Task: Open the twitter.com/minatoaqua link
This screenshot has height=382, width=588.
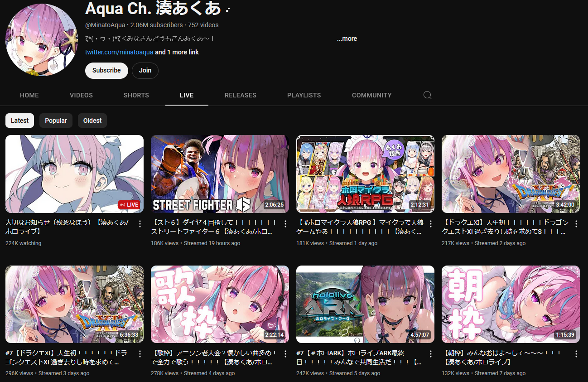Action: click(119, 52)
